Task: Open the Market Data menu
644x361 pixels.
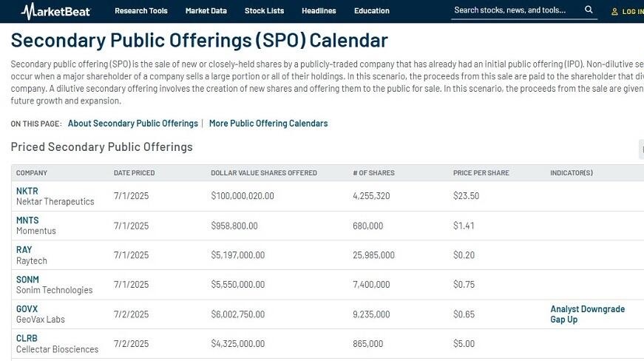Action: click(x=206, y=11)
